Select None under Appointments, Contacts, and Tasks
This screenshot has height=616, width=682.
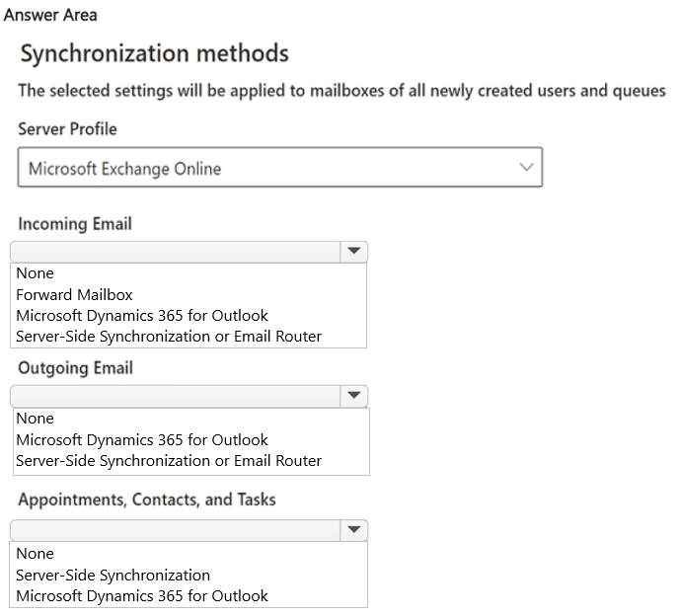coord(35,554)
